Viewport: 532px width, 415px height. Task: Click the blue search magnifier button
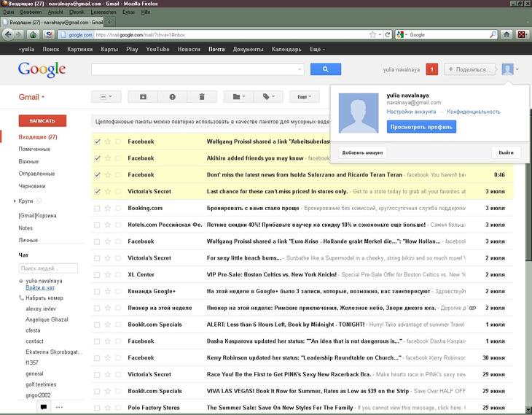tap(325, 69)
